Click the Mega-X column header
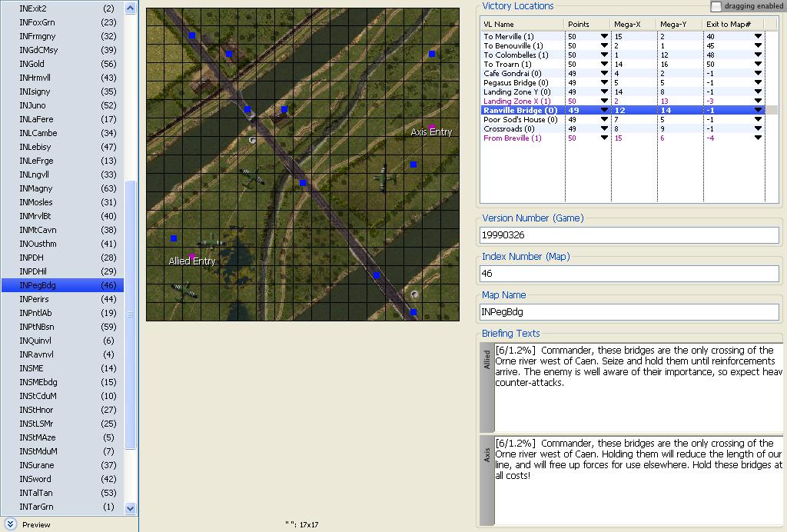Image resolution: width=787 pixels, height=532 pixels. coord(634,24)
